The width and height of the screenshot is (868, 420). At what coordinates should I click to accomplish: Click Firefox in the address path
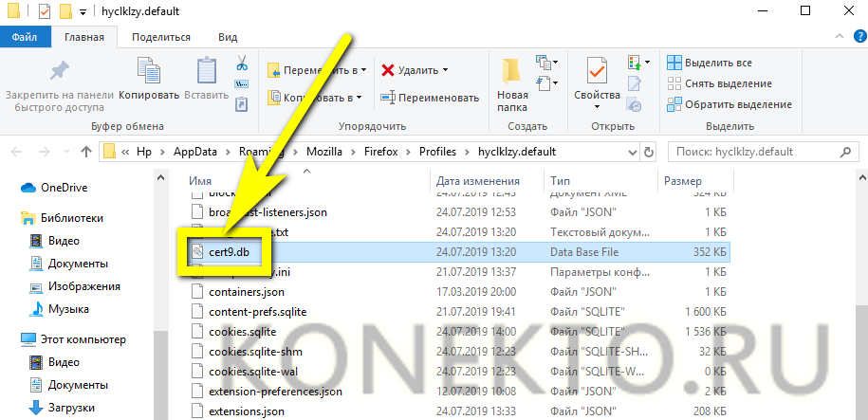[x=380, y=152]
